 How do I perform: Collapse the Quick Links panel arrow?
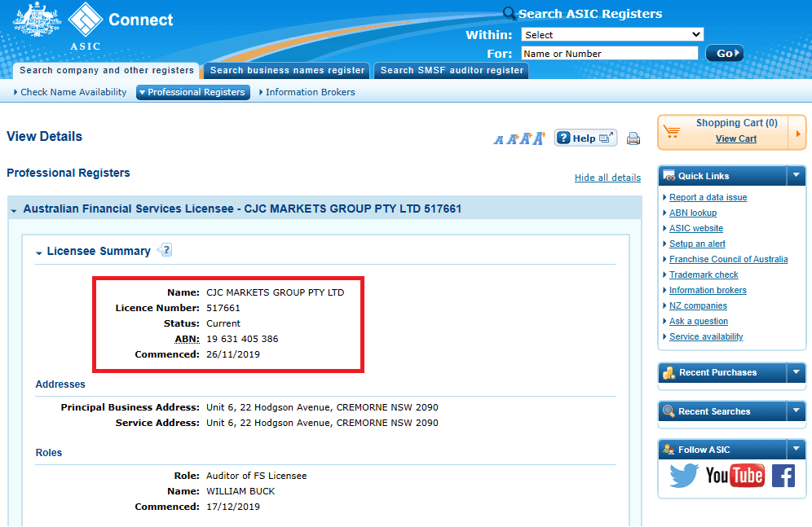coord(796,176)
